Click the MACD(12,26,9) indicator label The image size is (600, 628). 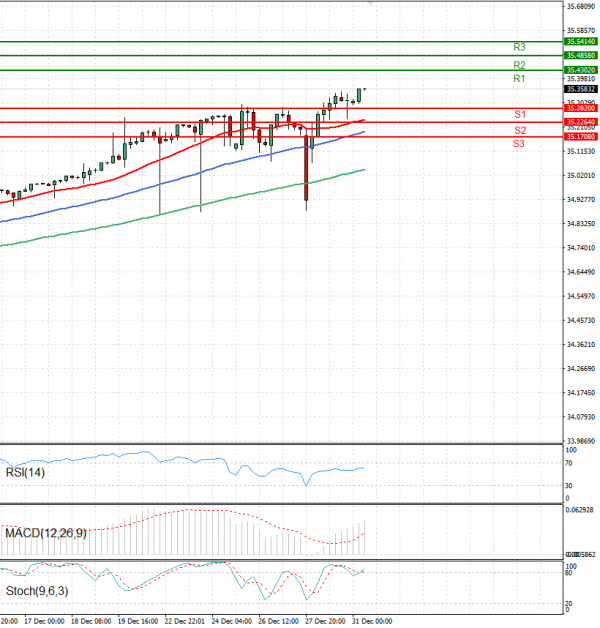[x=46, y=533]
